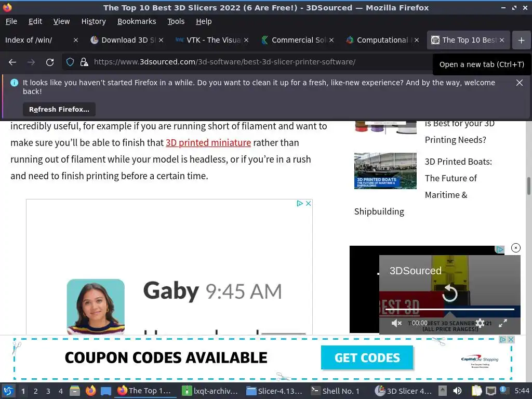Viewport: 532px width, 399px height.
Task: Close the Top 10 Best tab
Action: pyautogui.click(x=502, y=40)
